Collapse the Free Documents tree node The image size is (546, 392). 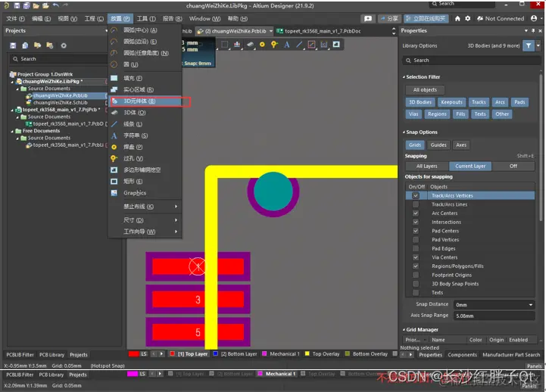12,131
